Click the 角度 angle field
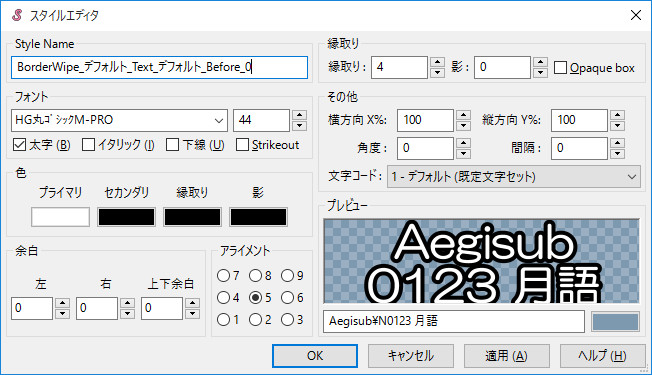This screenshot has height=375, width=652. point(425,148)
